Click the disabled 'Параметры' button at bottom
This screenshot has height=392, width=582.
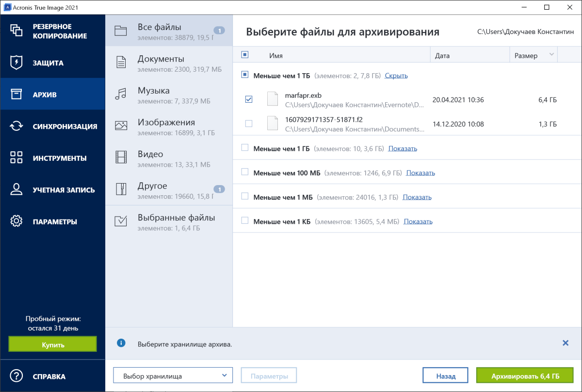pos(269,376)
